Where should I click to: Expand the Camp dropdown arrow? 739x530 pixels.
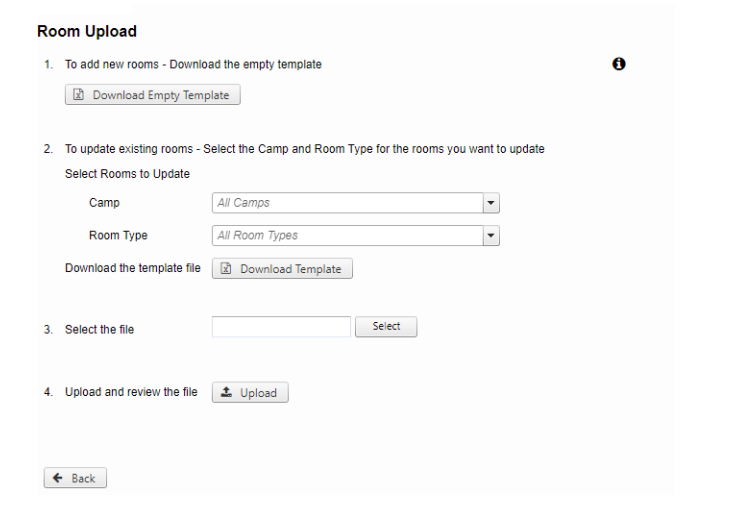tap(491, 203)
